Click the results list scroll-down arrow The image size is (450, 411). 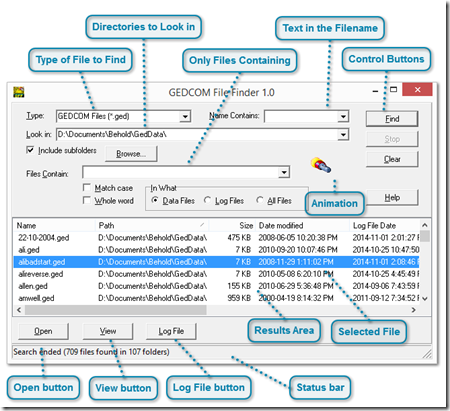point(425,299)
